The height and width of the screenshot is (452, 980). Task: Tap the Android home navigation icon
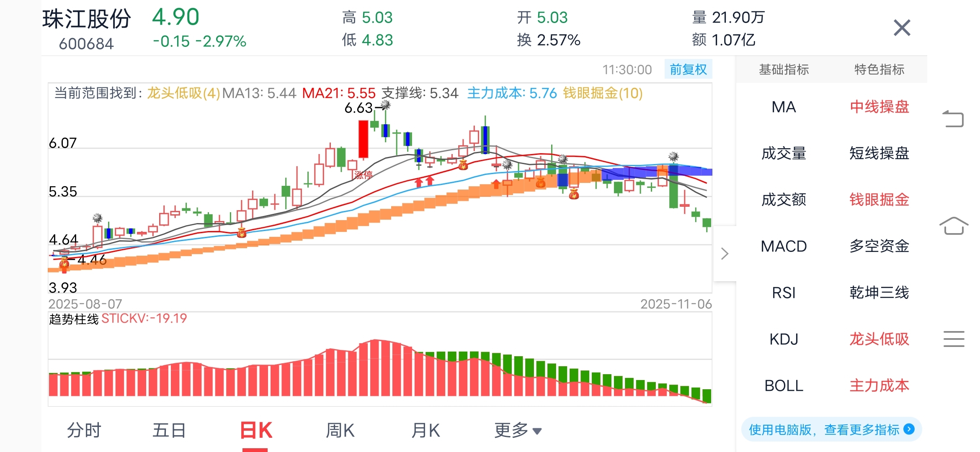tap(954, 226)
